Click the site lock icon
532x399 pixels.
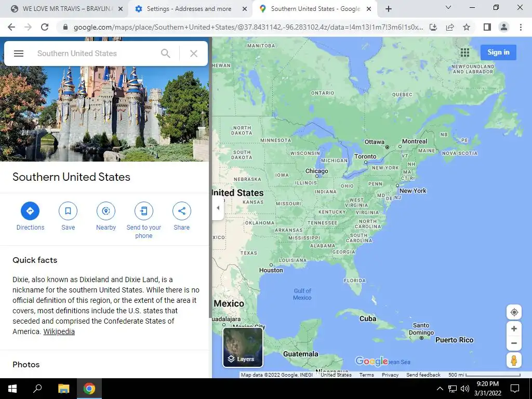point(65,27)
